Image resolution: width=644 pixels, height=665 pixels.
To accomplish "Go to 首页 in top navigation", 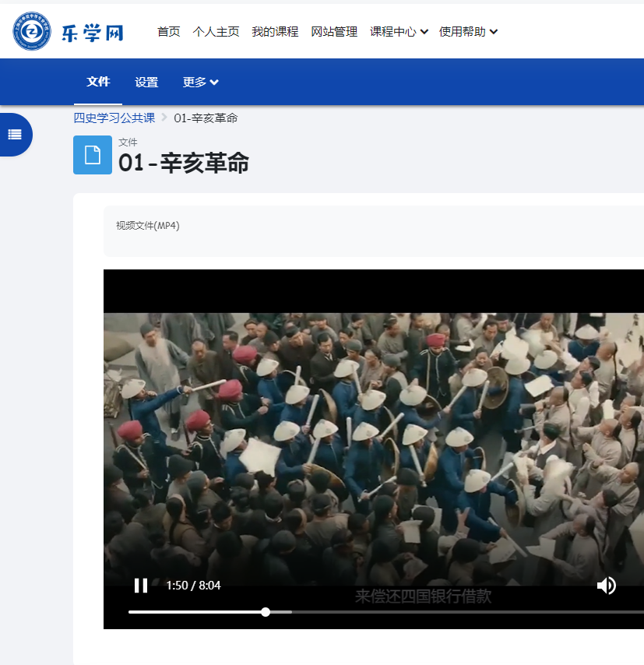I will coord(169,32).
